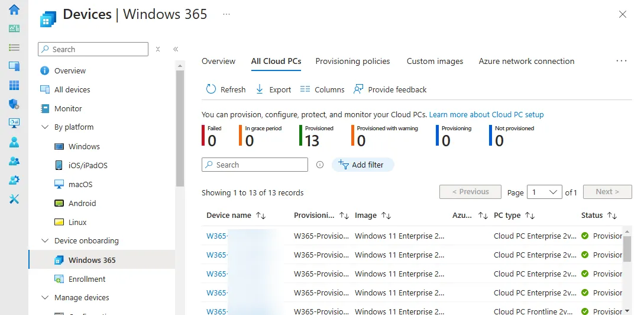Viewport: 644px width, 315px height.
Task: Clear the sidebar search with X icon
Action: (x=158, y=49)
